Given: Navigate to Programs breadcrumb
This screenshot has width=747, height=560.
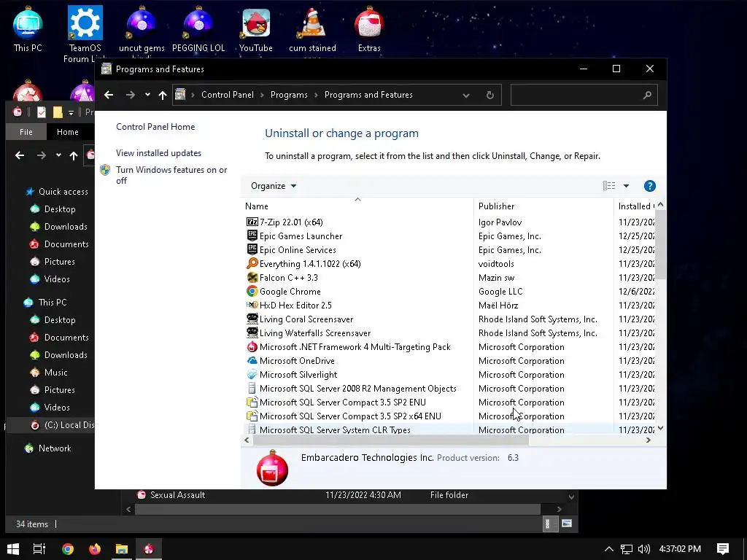Looking at the screenshot, I should tap(289, 95).
